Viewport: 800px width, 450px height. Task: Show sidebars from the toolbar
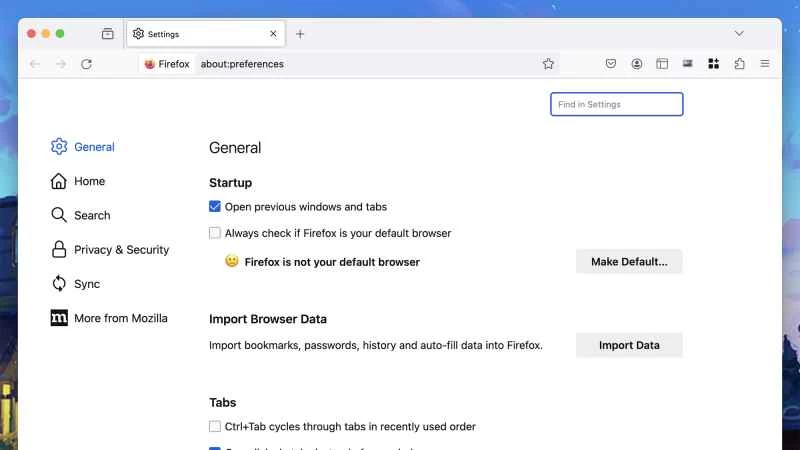pos(662,64)
